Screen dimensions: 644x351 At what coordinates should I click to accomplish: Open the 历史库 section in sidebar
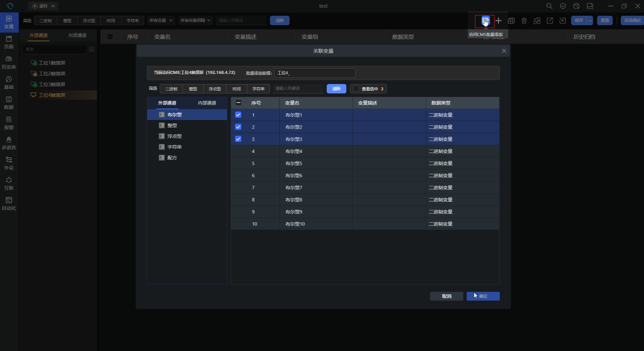(9, 63)
